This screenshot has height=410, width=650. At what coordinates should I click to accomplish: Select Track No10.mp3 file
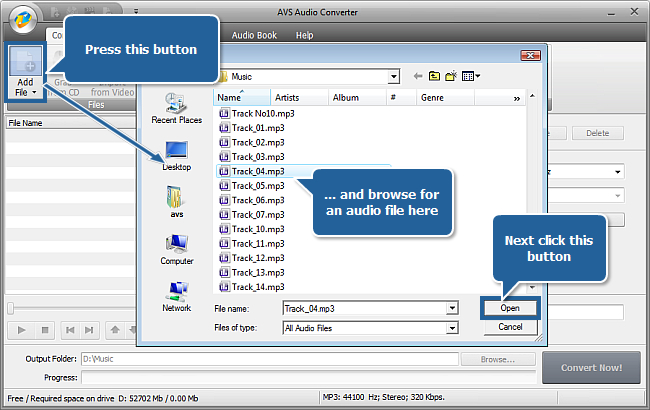click(257, 113)
